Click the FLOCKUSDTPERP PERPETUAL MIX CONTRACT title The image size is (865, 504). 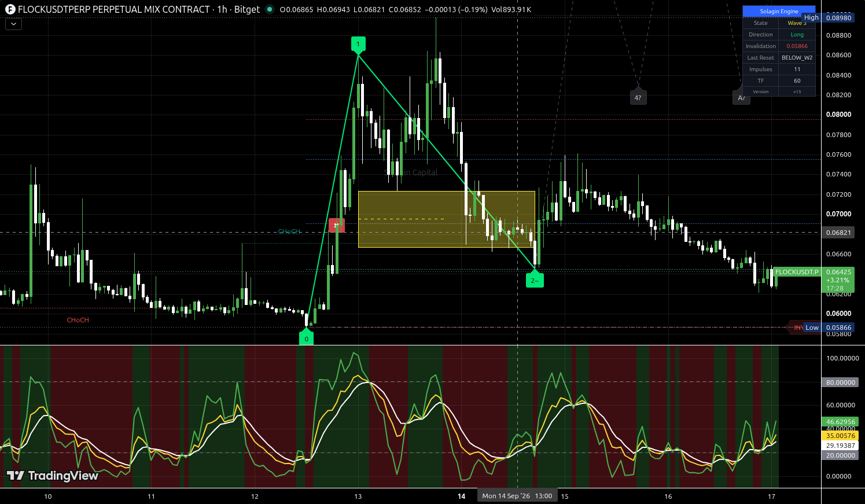(x=114, y=9)
